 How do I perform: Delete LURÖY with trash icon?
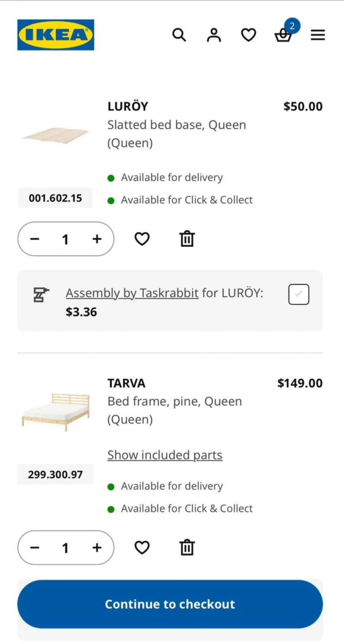coord(187,239)
